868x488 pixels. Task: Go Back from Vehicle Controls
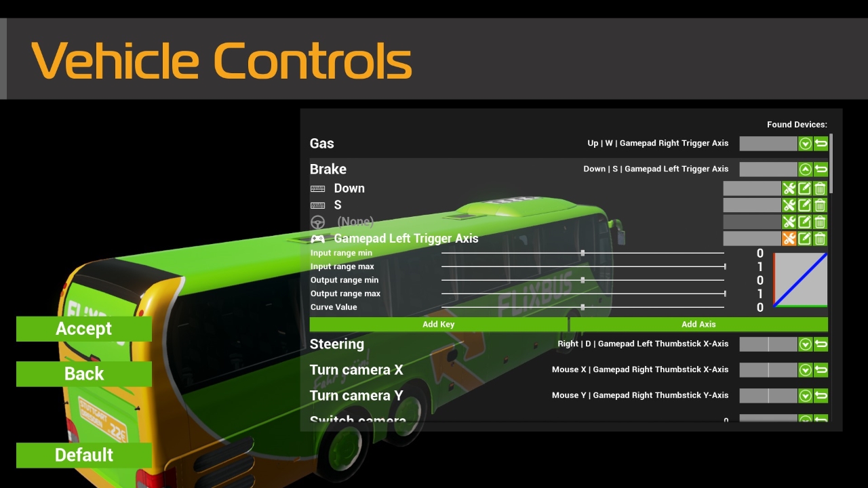(x=84, y=373)
